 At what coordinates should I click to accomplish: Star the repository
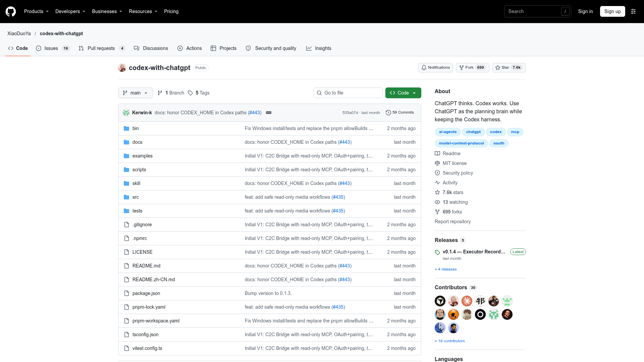[509, 68]
